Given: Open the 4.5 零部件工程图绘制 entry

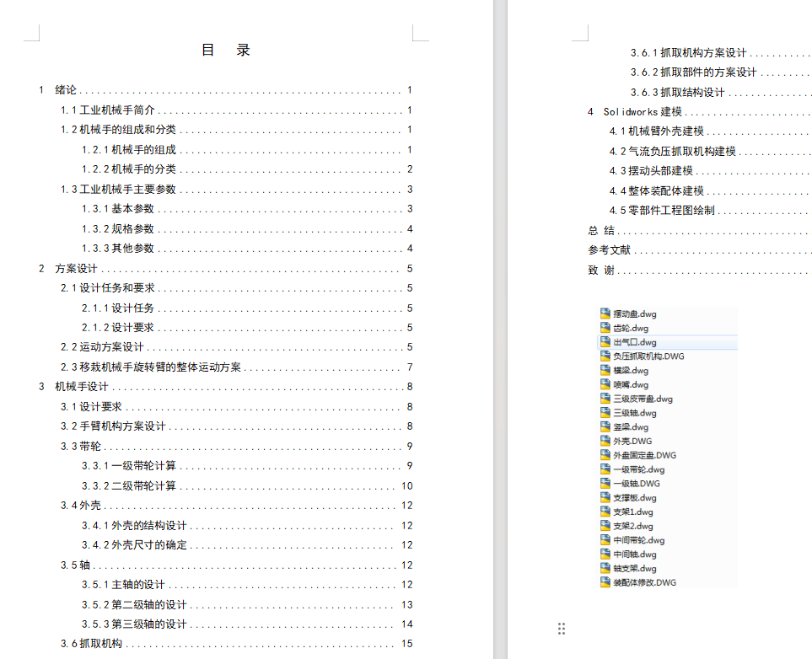Looking at the screenshot, I should 710,210.
